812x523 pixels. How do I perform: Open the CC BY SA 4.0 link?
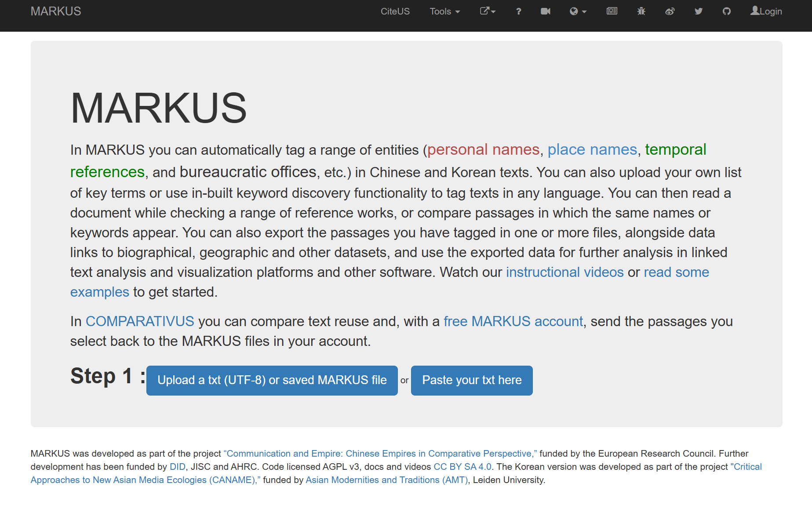click(462, 467)
